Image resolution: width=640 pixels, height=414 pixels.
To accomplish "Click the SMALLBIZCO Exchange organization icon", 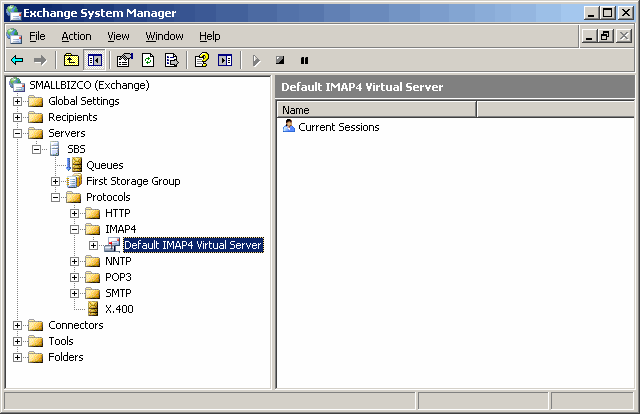I will click(x=17, y=85).
